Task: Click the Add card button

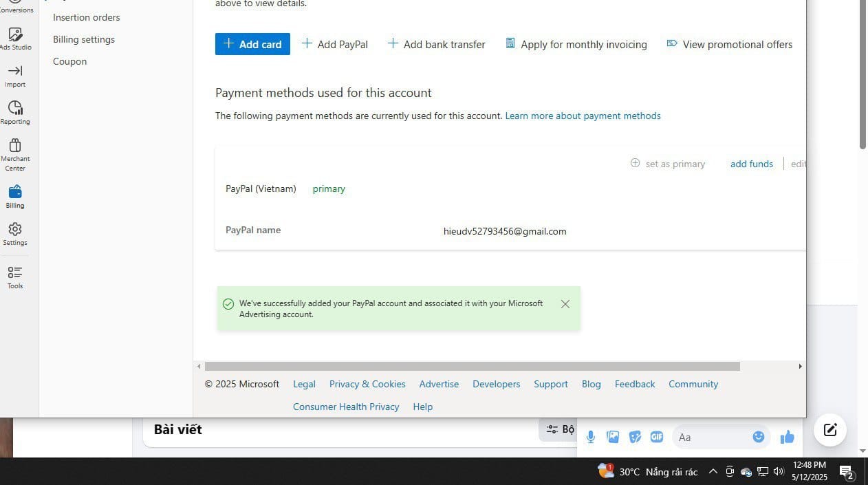Action: coord(252,44)
